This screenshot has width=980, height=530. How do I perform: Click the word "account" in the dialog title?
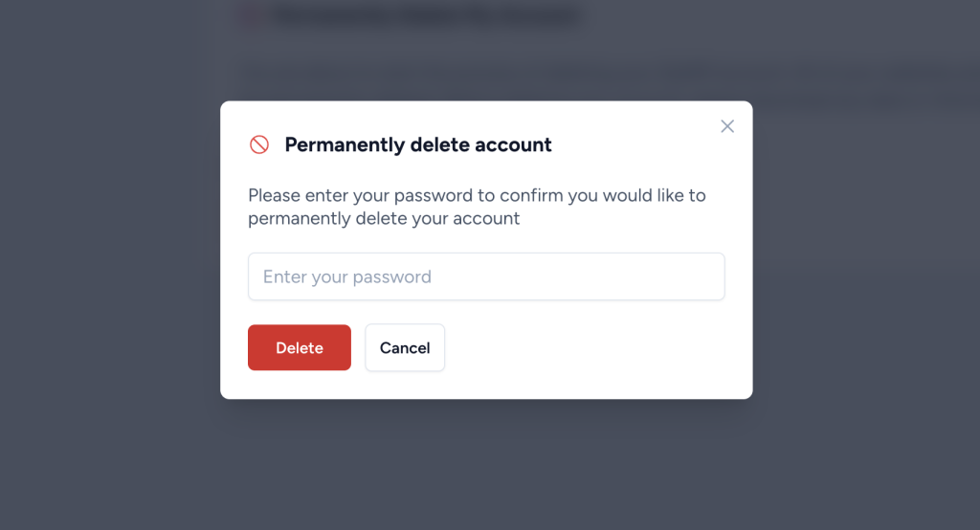[515, 145]
